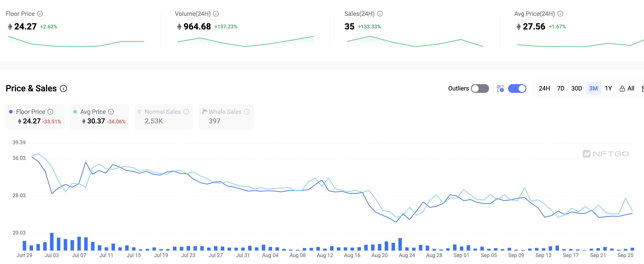The height and width of the screenshot is (264, 644).
Task: Turn off the blue whale sales switch
Action: (x=517, y=89)
